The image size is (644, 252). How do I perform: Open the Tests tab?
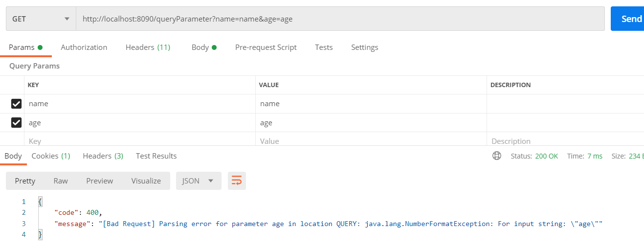coord(324,47)
